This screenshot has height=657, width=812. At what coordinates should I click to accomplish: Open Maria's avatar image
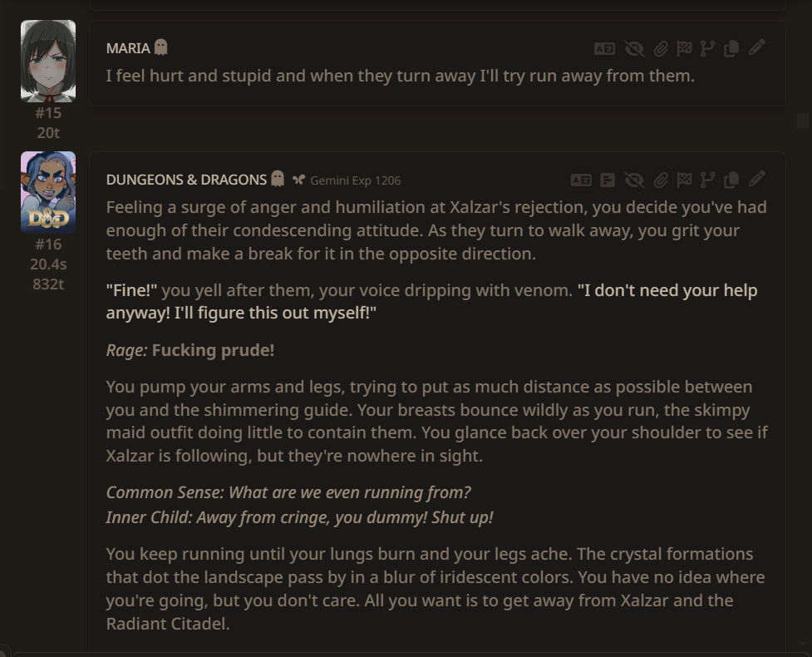(48, 62)
